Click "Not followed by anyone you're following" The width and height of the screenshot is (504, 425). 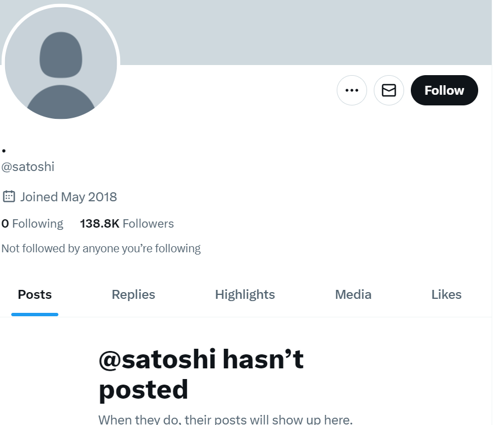(x=101, y=248)
